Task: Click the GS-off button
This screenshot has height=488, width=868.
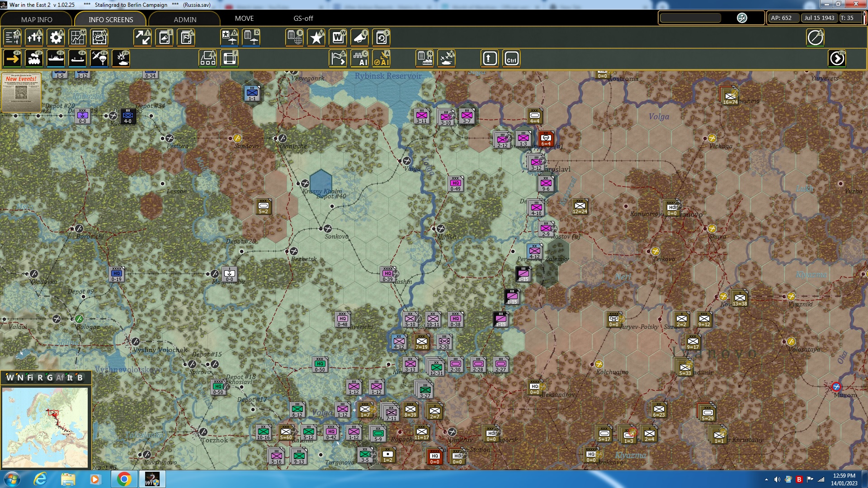Action: tap(303, 19)
